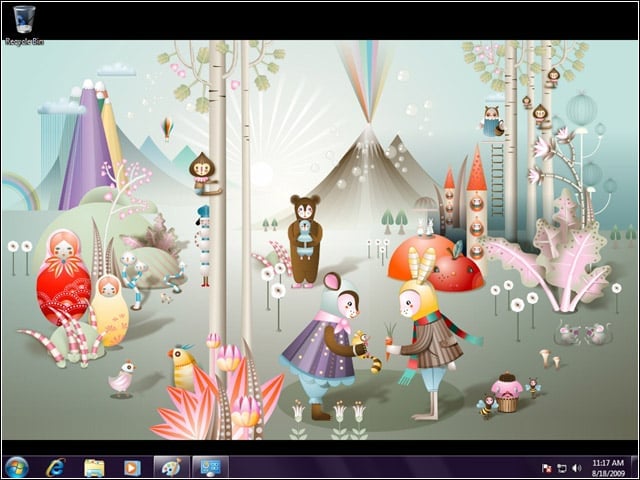Click the network status tray icon
Screen dimensions: 640x480
pos(562,468)
